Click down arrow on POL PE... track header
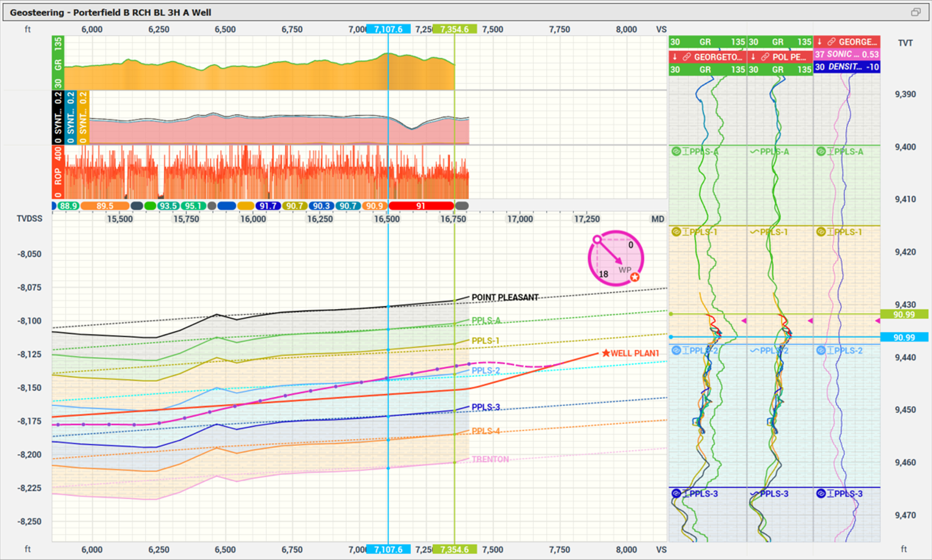932x560 pixels. [x=753, y=57]
